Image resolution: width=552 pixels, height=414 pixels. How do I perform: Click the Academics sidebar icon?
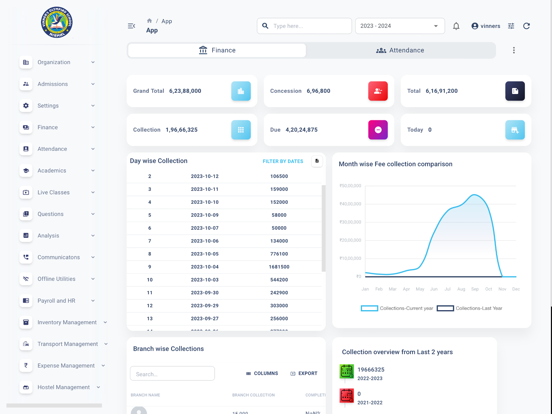(26, 171)
